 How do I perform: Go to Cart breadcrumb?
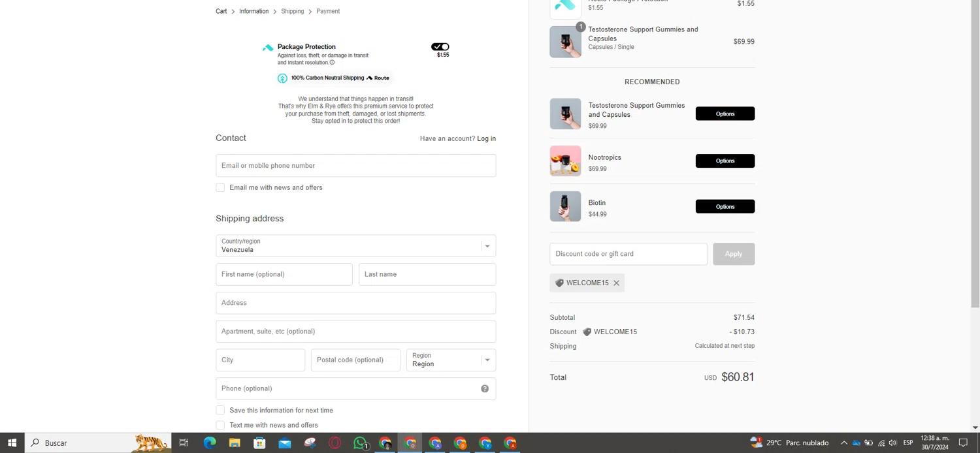221,11
